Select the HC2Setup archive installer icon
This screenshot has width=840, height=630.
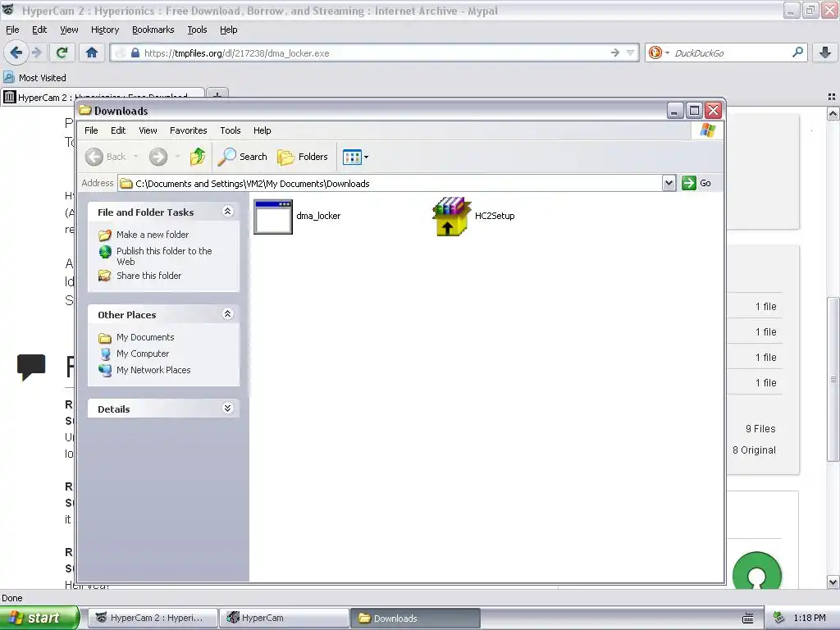(451, 217)
